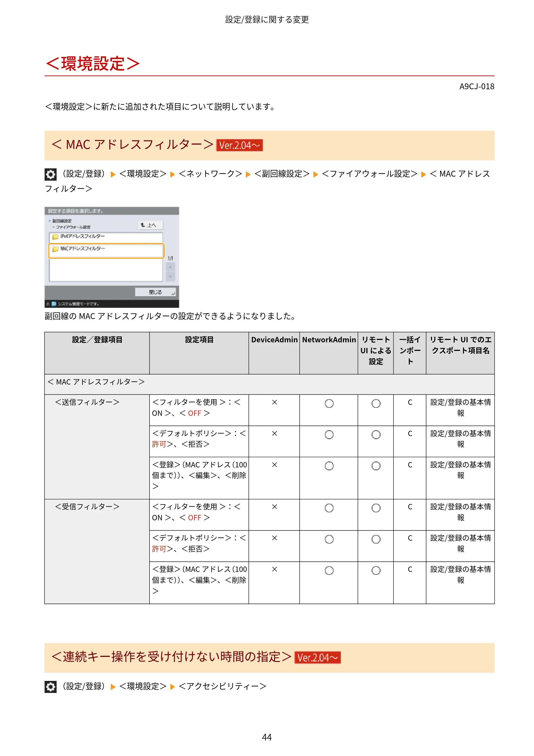The width and height of the screenshot is (534, 756).
Task: Click the ＜ファイアウォール設定＞ breadcrumb text
Action: tap(369, 174)
